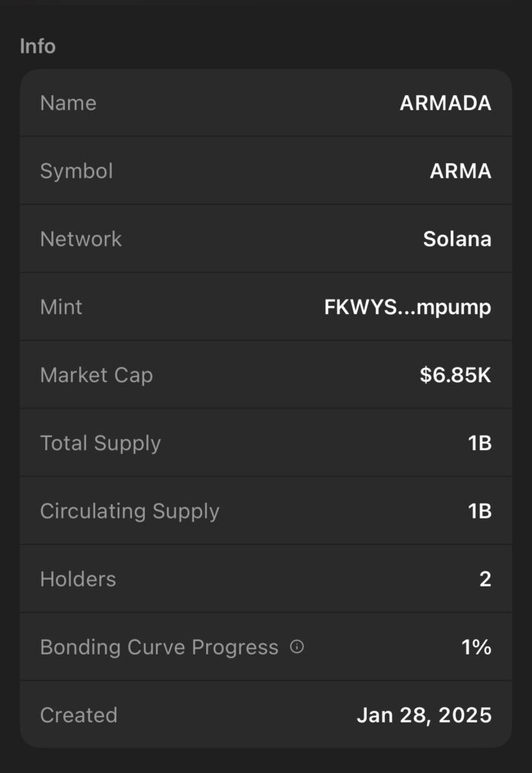Viewport: 532px width, 773px height.
Task: Select the Circulating Supply label
Action: click(130, 511)
